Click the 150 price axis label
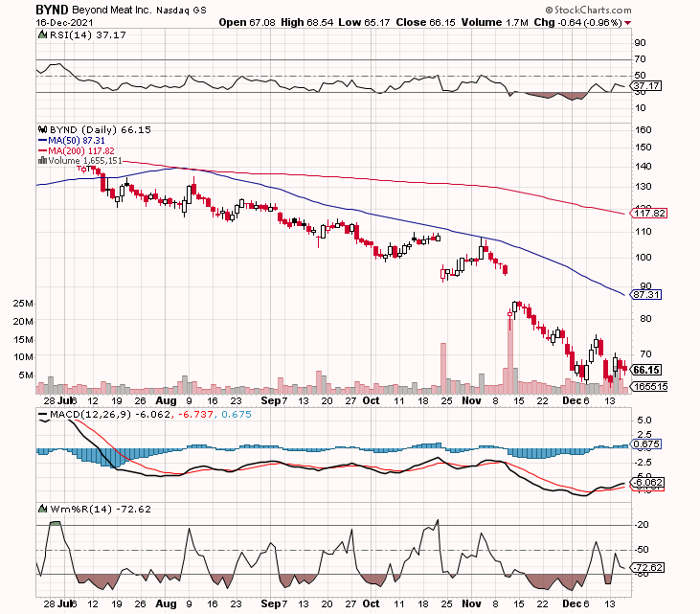This screenshot has width=700, height=614. 644,148
